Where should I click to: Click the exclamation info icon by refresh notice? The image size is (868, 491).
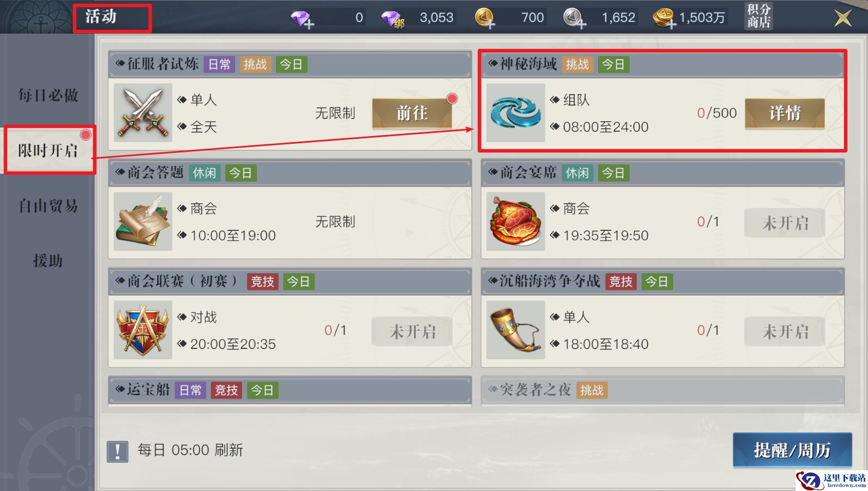pos(118,451)
